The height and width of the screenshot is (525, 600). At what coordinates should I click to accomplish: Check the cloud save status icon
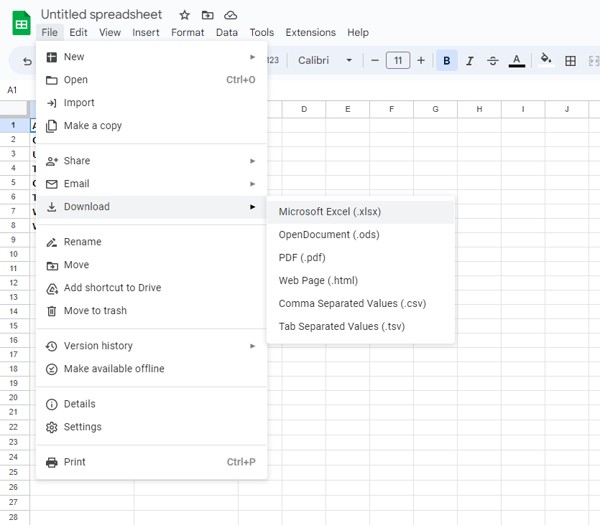(x=230, y=15)
